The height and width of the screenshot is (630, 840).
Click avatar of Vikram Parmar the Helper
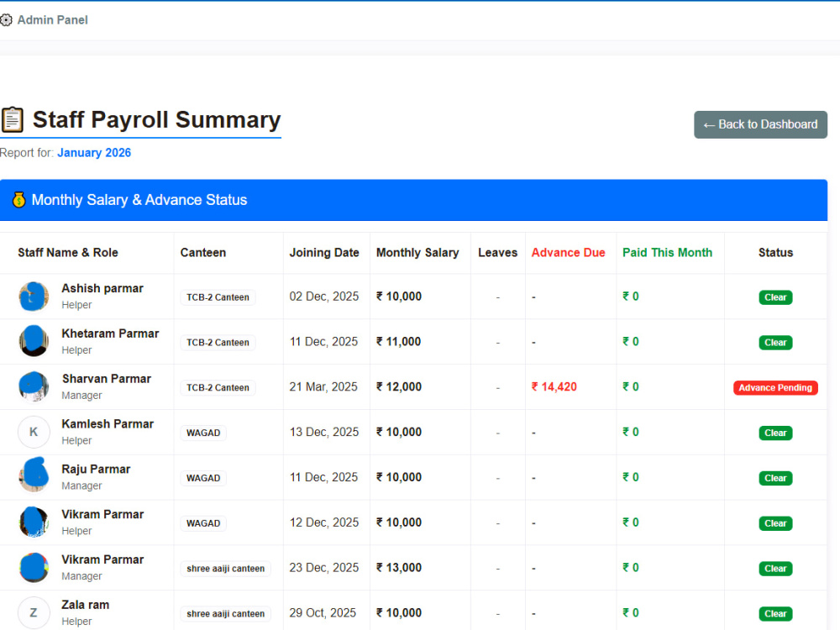tap(34, 522)
